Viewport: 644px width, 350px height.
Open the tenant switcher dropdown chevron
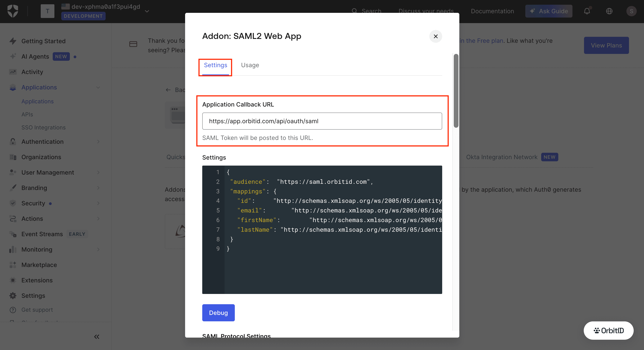(147, 11)
